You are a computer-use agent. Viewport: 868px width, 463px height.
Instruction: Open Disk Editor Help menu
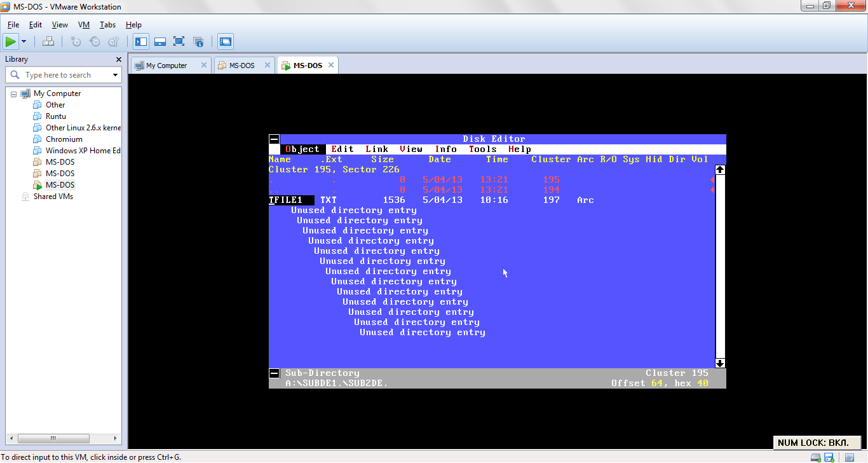coord(520,149)
